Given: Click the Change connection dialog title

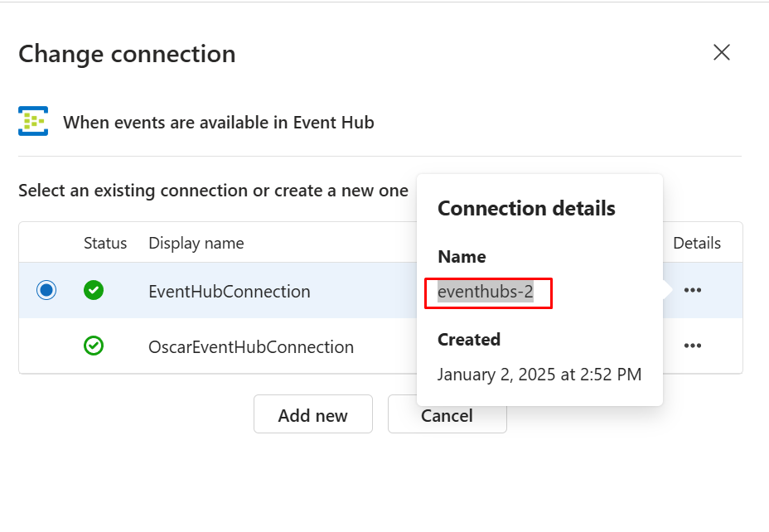Looking at the screenshot, I should (127, 54).
